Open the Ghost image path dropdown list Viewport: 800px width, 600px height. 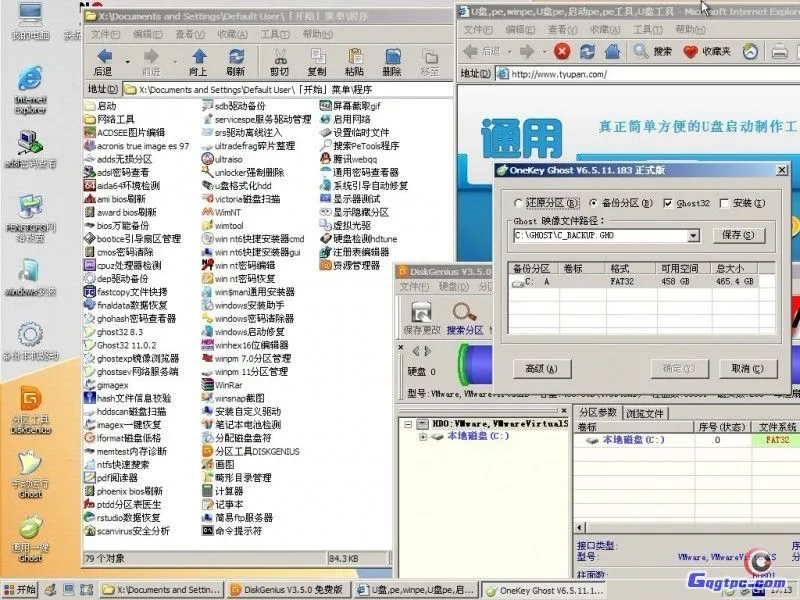(693, 235)
